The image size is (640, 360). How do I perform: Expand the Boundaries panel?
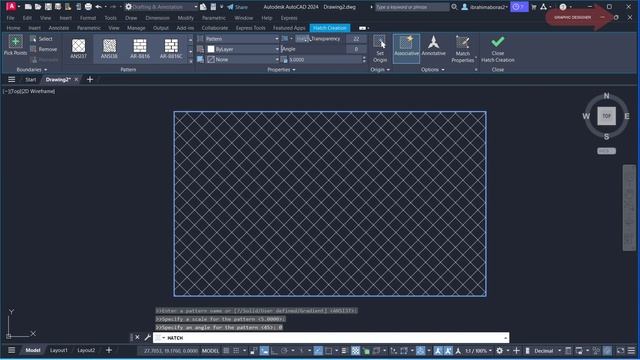coord(31,70)
